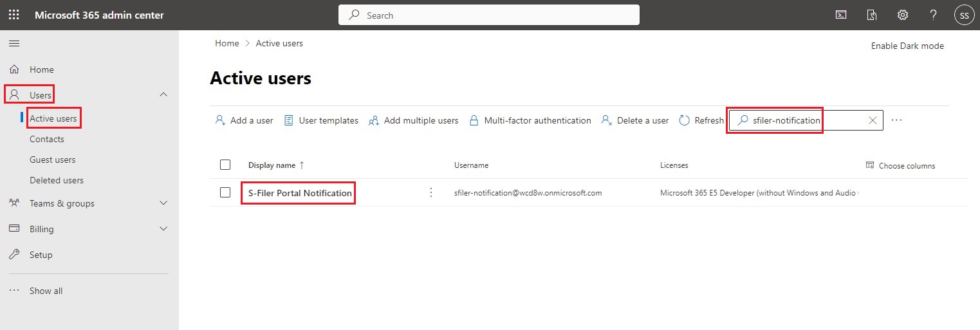The height and width of the screenshot is (330, 980).
Task: Select the S-Filer Portal Notification row checkbox
Action: click(225, 192)
